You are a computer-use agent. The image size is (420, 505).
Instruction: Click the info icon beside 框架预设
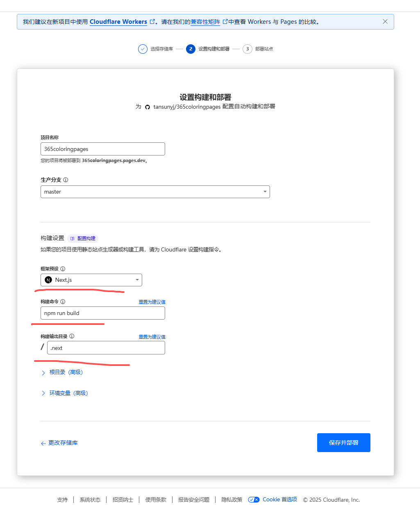(x=62, y=269)
